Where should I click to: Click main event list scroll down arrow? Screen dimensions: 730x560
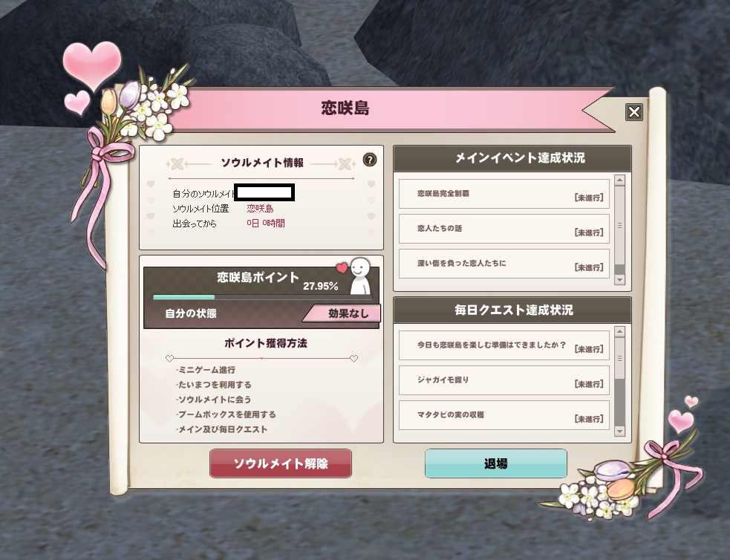(x=619, y=280)
